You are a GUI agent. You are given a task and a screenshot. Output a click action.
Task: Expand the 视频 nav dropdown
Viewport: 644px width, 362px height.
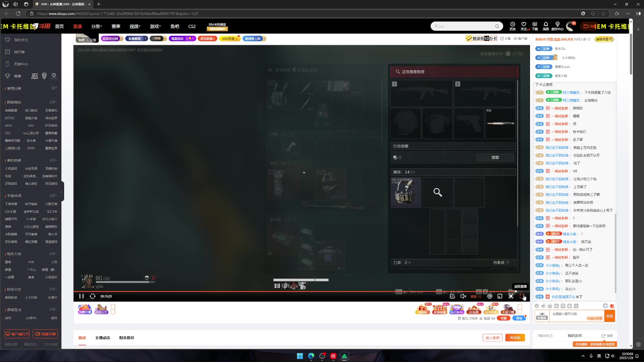[135, 26]
